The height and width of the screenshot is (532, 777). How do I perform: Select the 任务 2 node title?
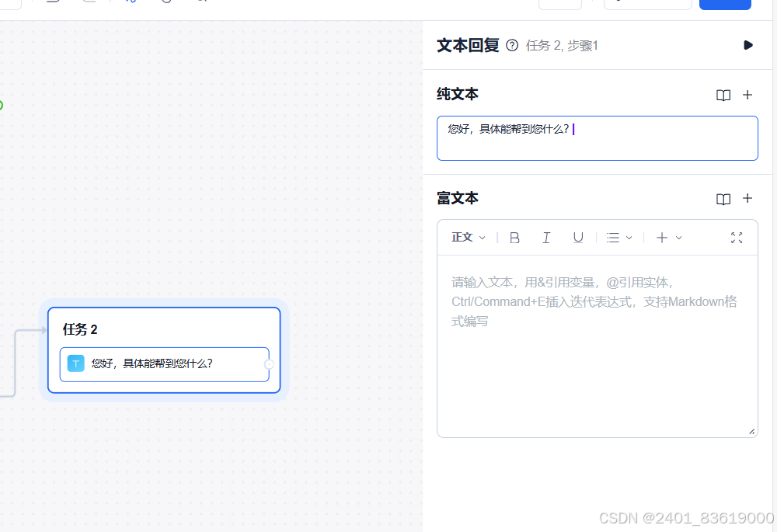pos(80,329)
